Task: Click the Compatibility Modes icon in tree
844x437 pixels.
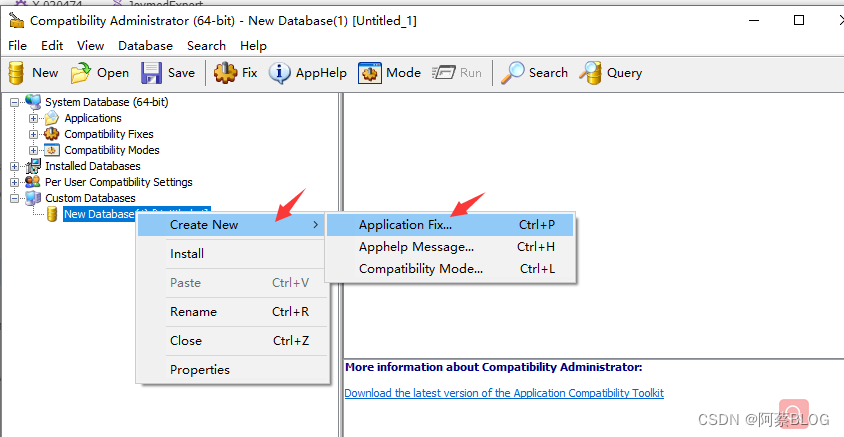Action: 52,150
